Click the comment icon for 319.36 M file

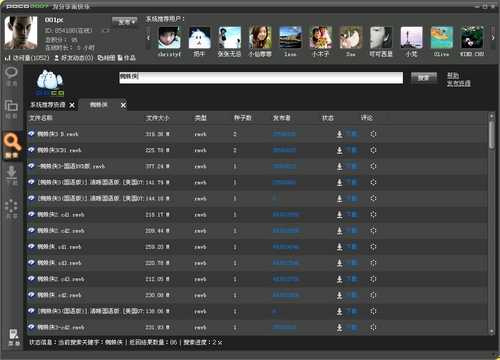pyautogui.click(x=373, y=134)
